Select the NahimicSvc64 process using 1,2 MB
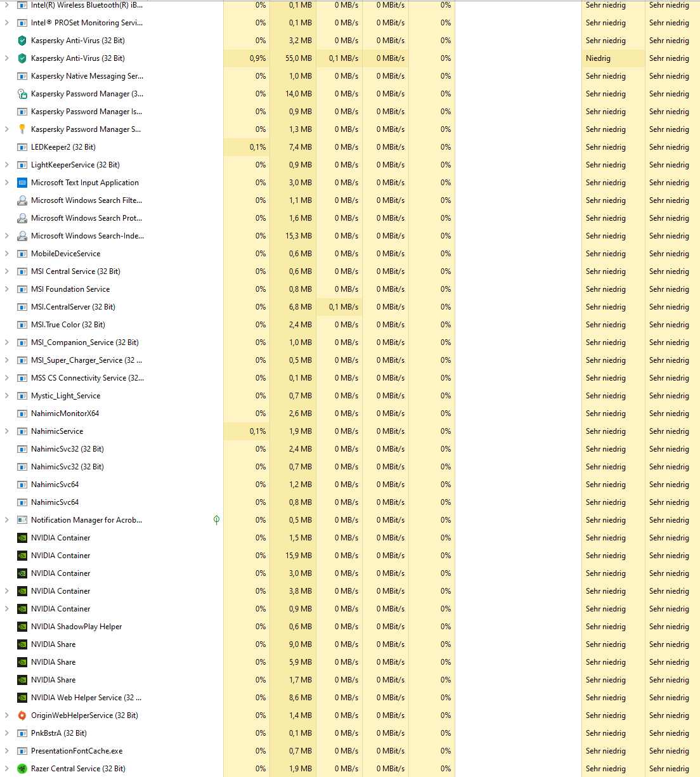This screenshot has width=700, height=777. 55,485
